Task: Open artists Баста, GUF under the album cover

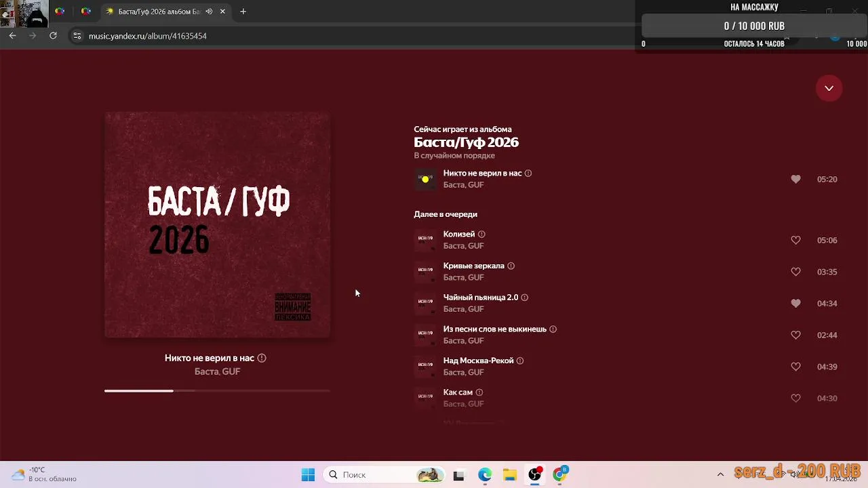Action: 218,371
